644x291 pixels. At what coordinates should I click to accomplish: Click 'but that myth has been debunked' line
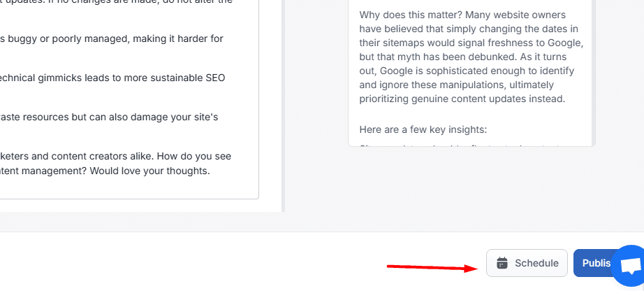coord(463,57)
